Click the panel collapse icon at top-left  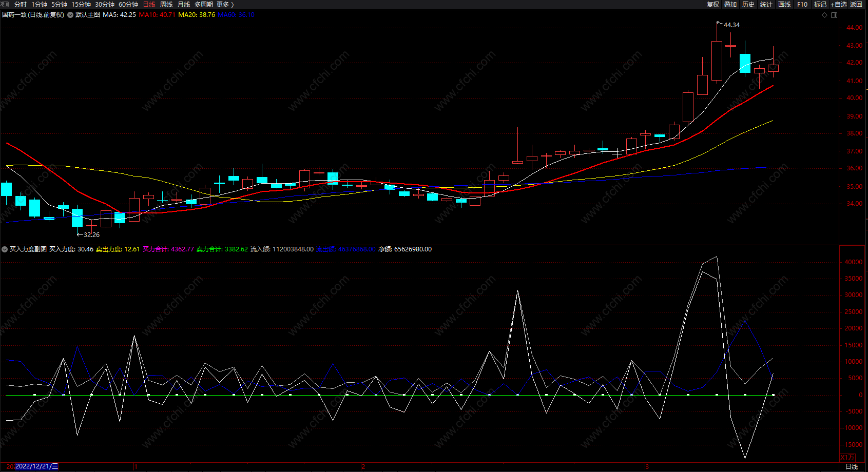tap(5, 4)
